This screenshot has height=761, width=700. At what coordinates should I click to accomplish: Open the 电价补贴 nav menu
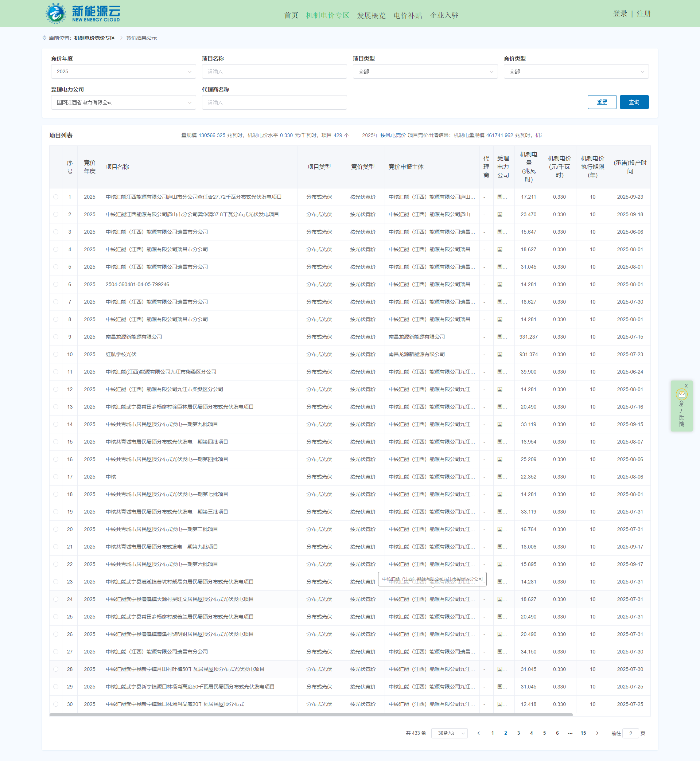coord(408,16)
